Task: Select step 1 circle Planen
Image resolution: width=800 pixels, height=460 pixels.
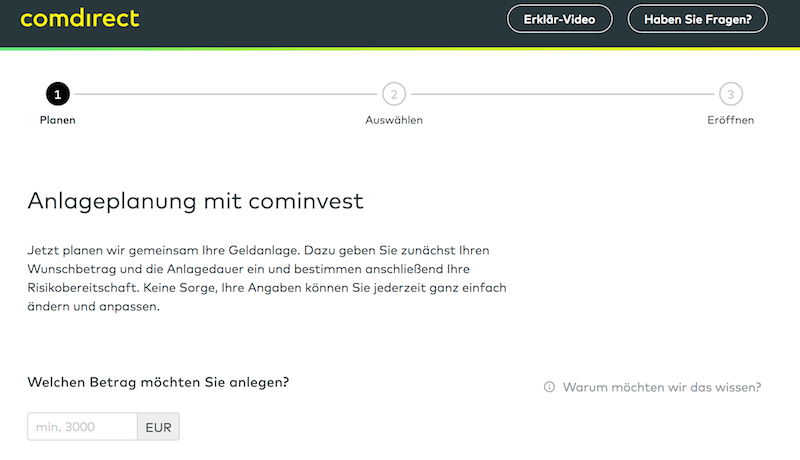Action: pos(58,94)
